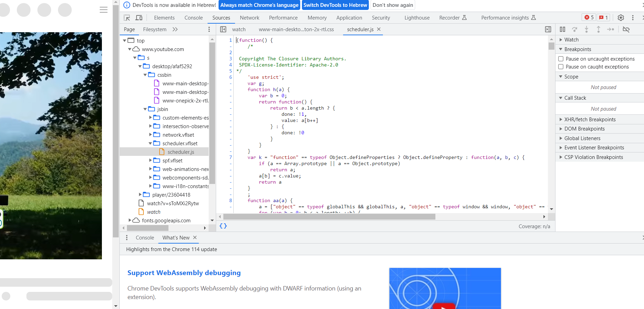Viewport: 644px width, 309px height.
Task: Open the Console drawer tab
Action: tap(145, 238)
